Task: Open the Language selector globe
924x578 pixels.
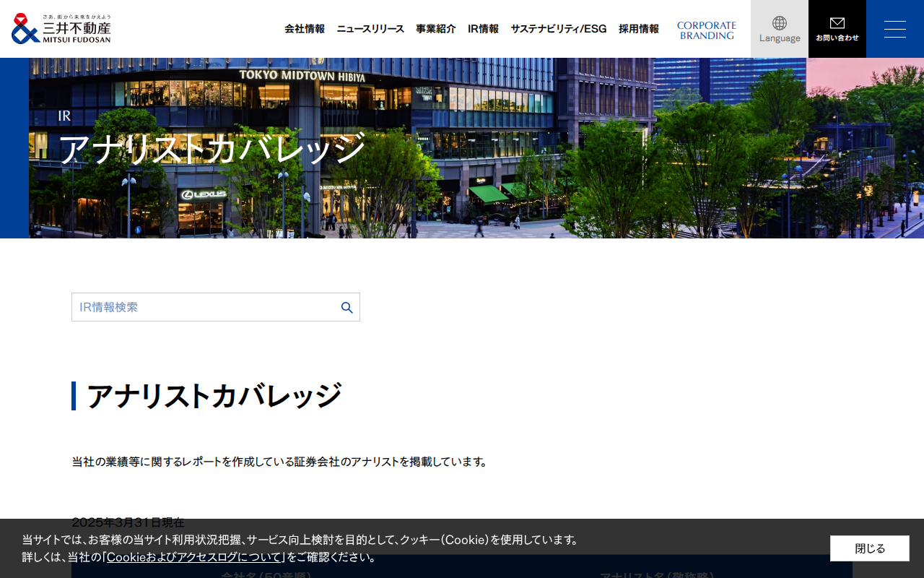Action: [x=780, y=29]
